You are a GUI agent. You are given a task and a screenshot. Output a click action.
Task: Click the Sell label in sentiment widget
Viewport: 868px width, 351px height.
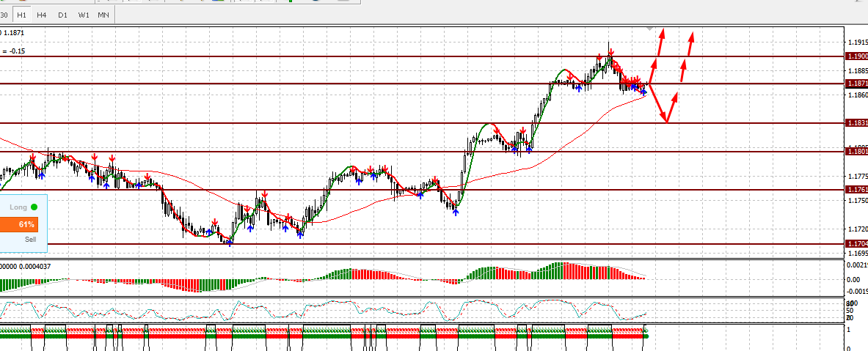[x=30, y=239]
